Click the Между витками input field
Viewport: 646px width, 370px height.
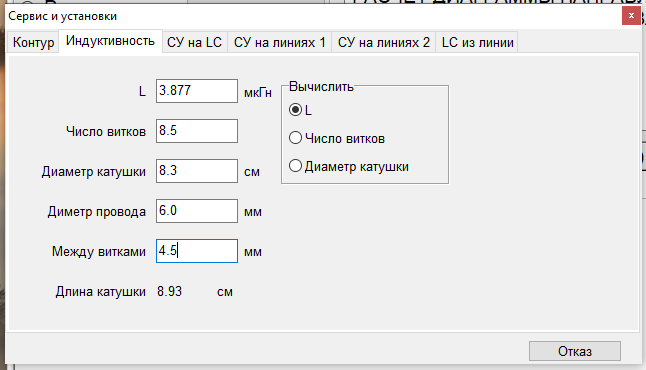coord(197,251)
